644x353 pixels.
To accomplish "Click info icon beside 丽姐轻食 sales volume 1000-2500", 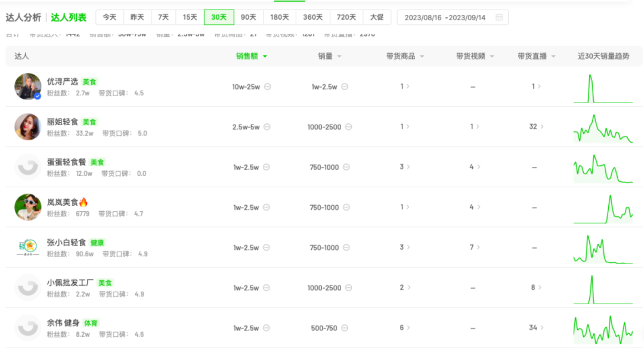I will coord(348,127).
